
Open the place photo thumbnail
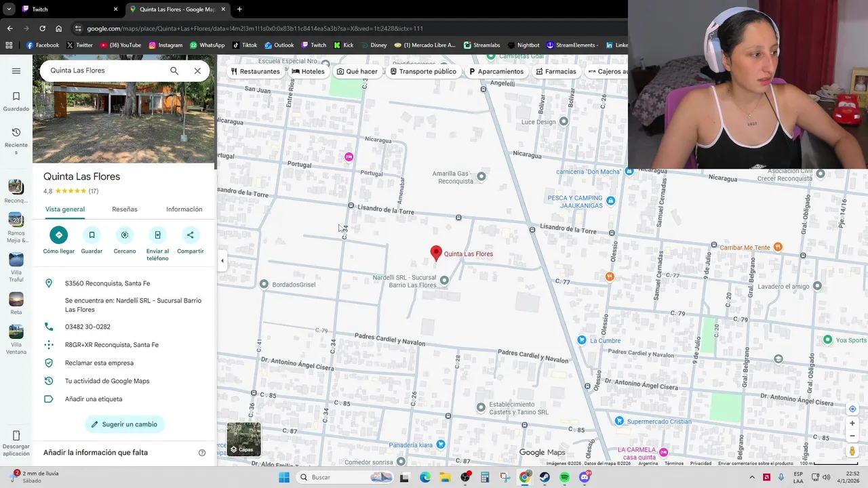coord(123,123)
